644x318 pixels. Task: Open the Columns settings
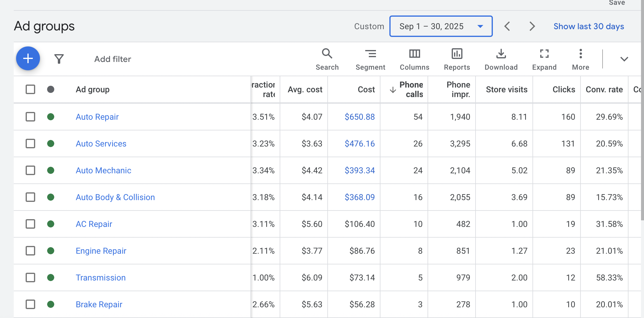pyautogui.click(x=414, y=58)
